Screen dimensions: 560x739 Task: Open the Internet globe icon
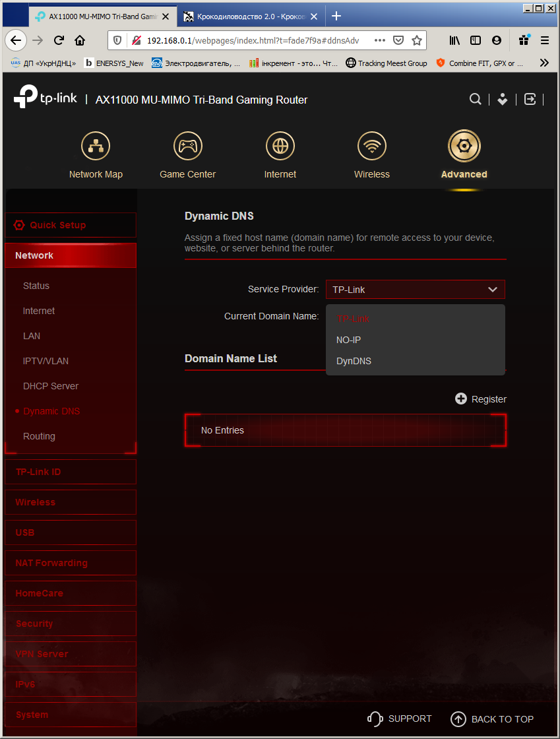click(x=280, y=146)
